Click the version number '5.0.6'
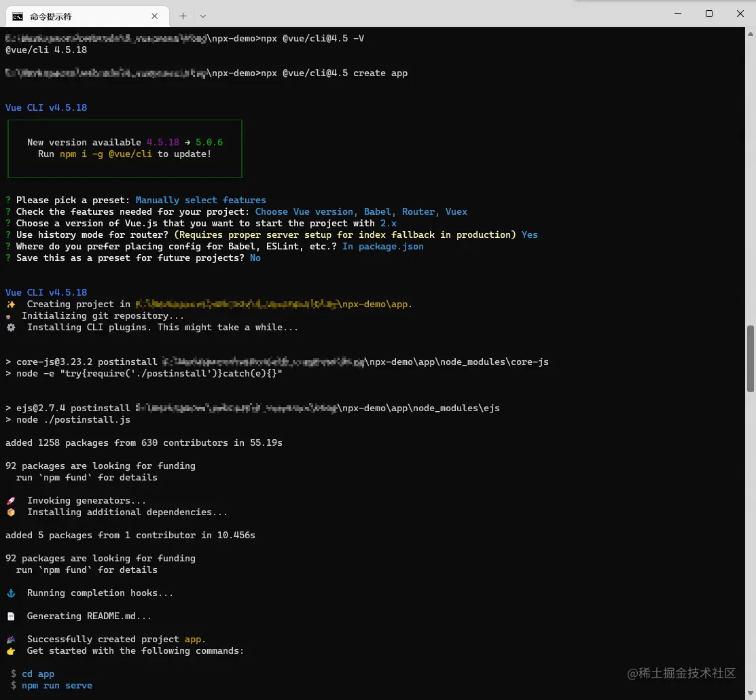 209,142
